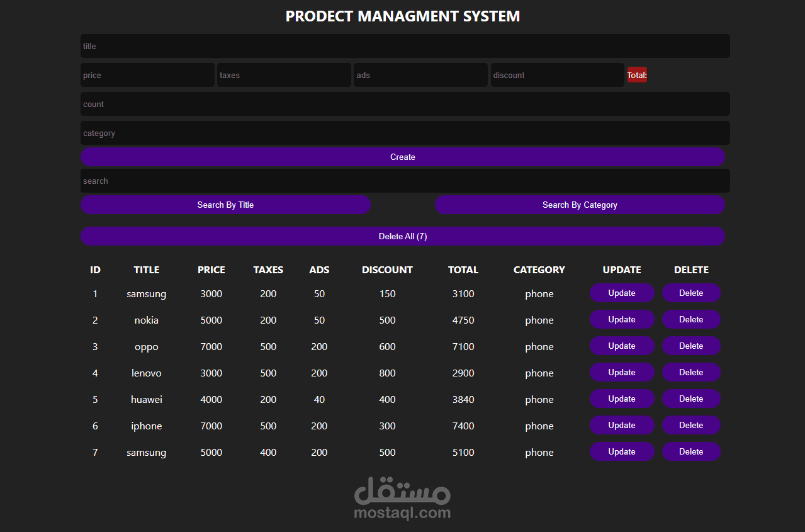
Task: Delete the huawei product
Action: coord(691,399)
